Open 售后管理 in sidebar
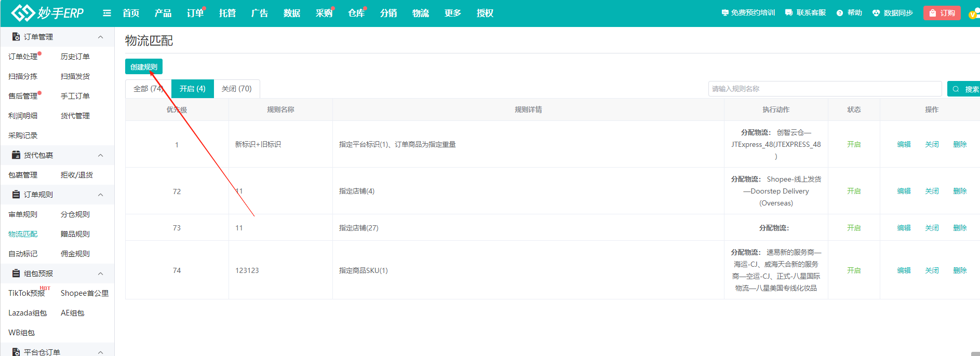 [23, 96]
